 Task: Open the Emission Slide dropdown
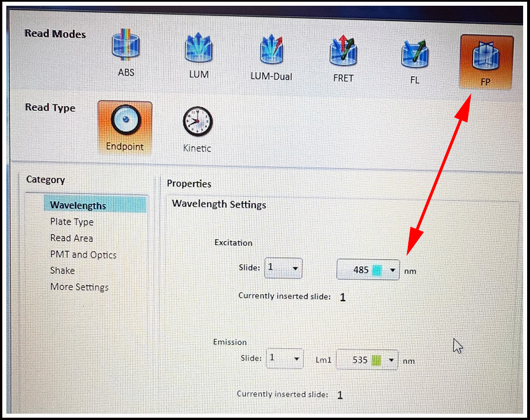coord(284,359)
